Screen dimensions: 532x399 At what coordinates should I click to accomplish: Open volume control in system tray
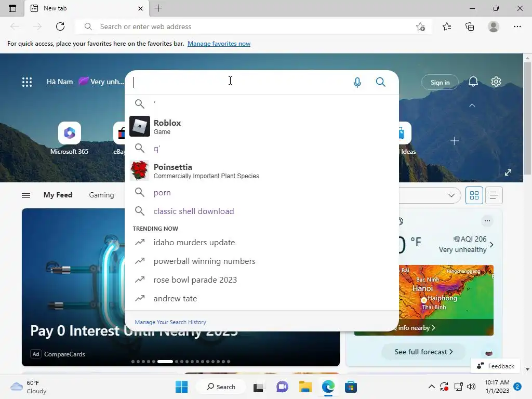tap(471, 387)
